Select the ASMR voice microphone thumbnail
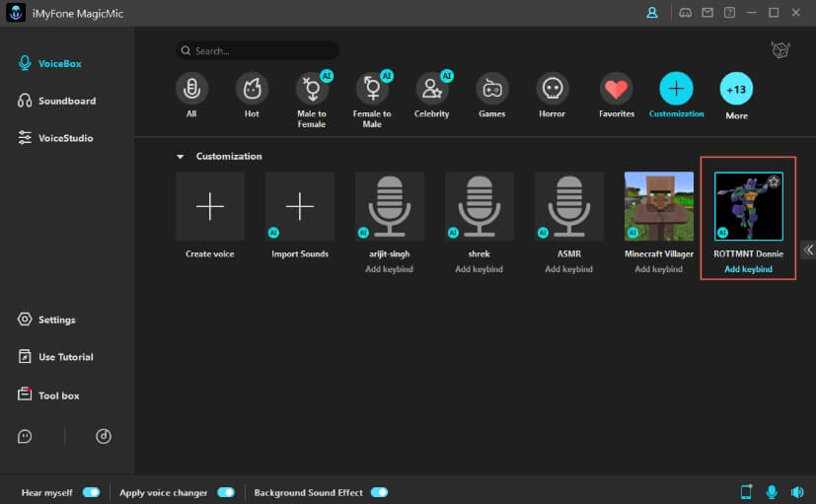816x504 pixels. coord(569,206)
